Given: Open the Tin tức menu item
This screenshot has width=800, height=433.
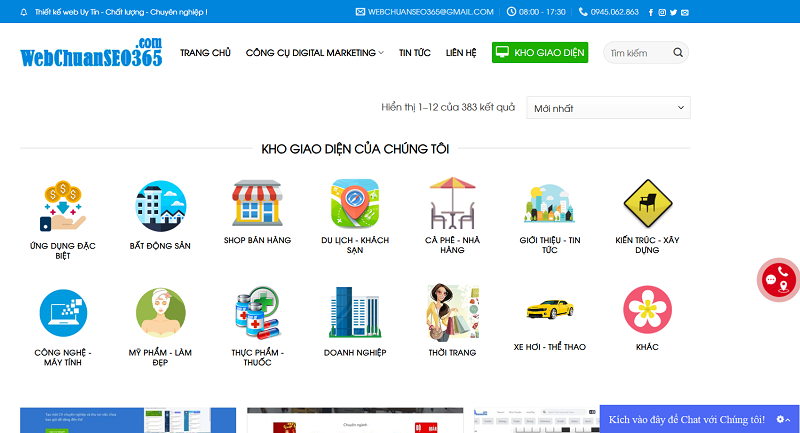Looking at the screenshot, I should coord(415,53).
